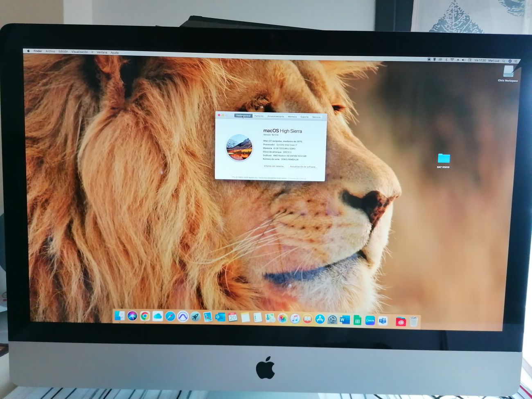Screen dimensions: 532x399
Task: Open the Ventana menu
Action: pyautogui.click(x=102, y=52)
